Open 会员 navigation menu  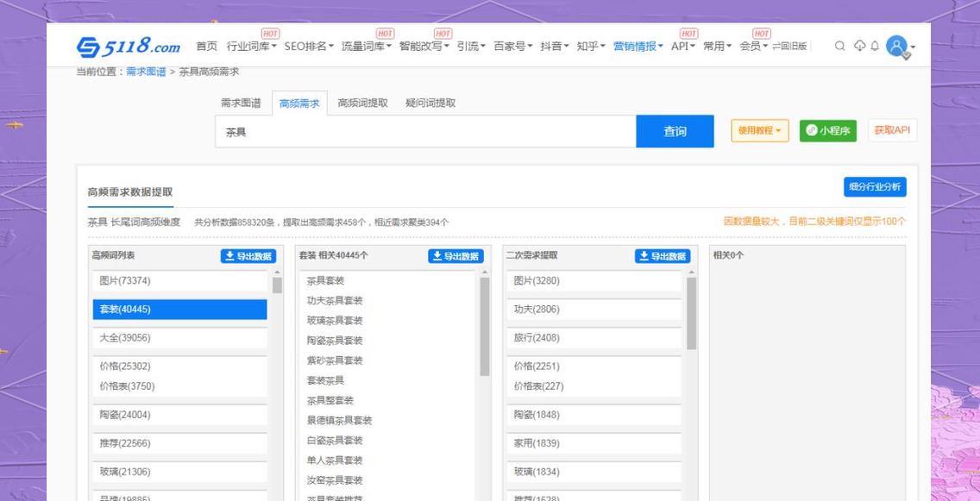coord(754,47)
